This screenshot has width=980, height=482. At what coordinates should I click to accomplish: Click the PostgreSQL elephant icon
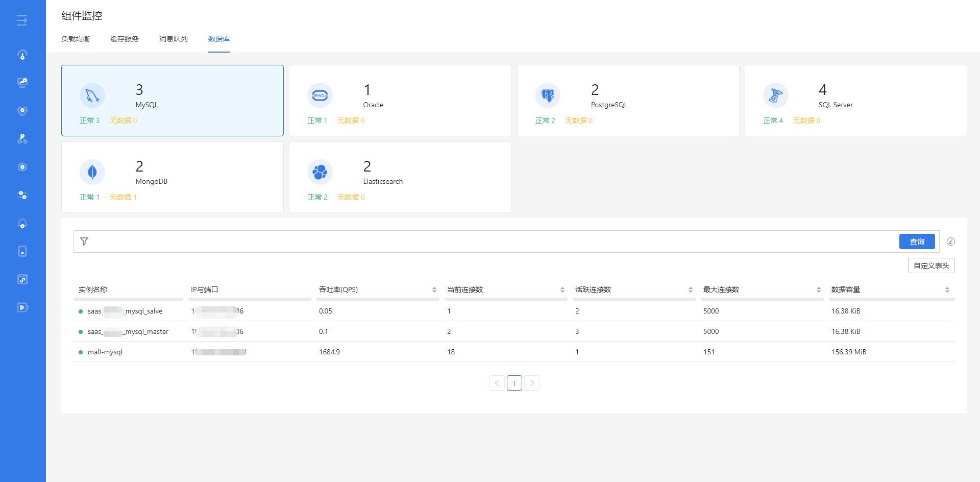point(548,95)
